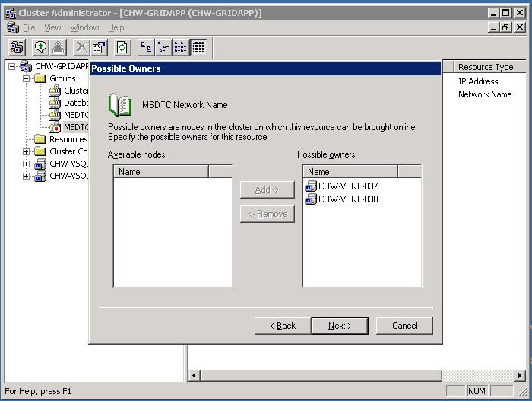Screen dimensions: 532x401
Task: Click the document icon beside File menu
Action: click(x=13, y=27)
